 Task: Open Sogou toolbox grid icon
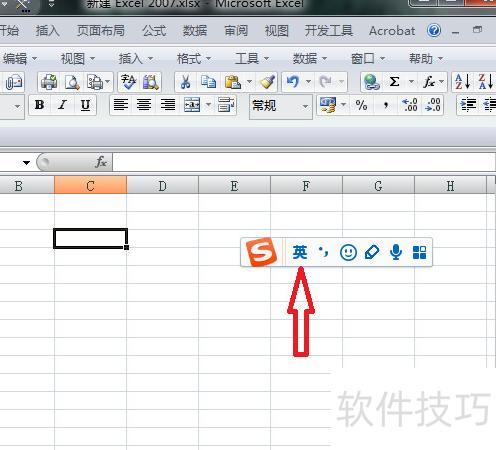coord(419,252)
